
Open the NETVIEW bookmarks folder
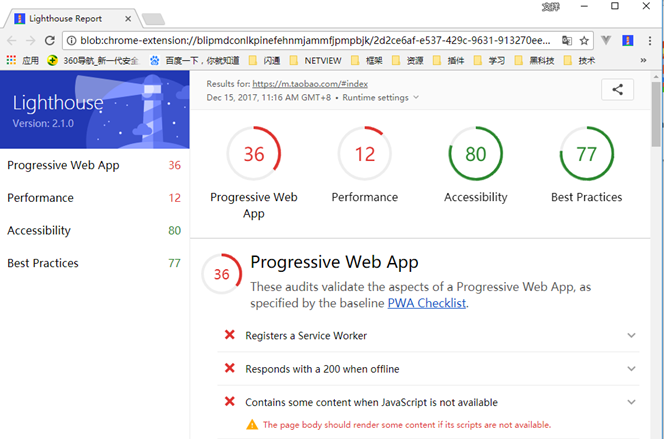315,61
